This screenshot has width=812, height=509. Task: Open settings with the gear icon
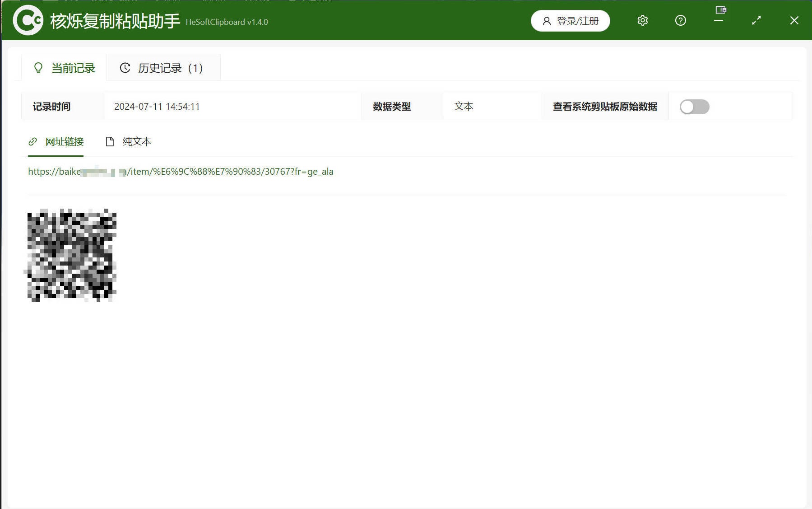pos(642,21)
